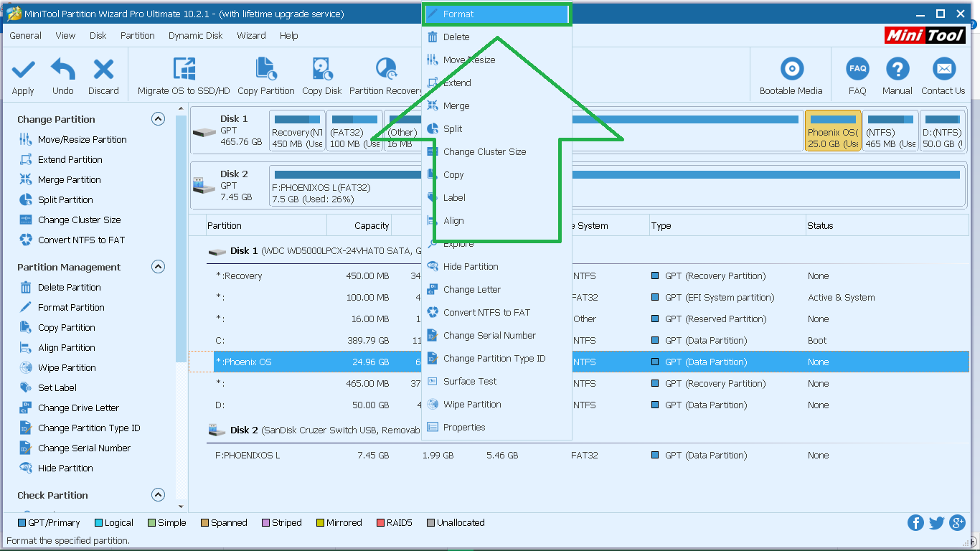This screenshot has width=980, height=551.
Task: Choose Split Partition in the left panel
Action: [65, 200]
